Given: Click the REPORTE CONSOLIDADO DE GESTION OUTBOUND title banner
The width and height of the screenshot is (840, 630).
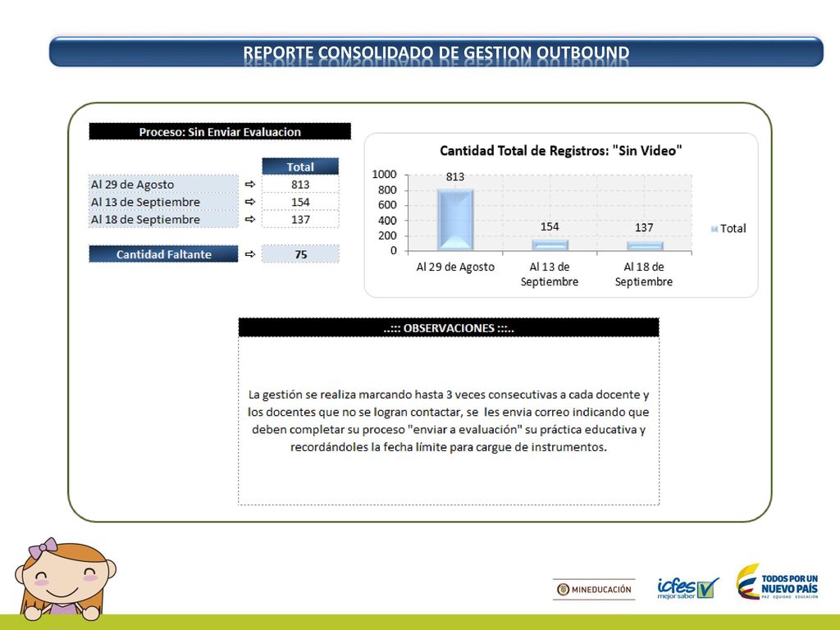Looking at the screenshot, I should click(436, 52).
